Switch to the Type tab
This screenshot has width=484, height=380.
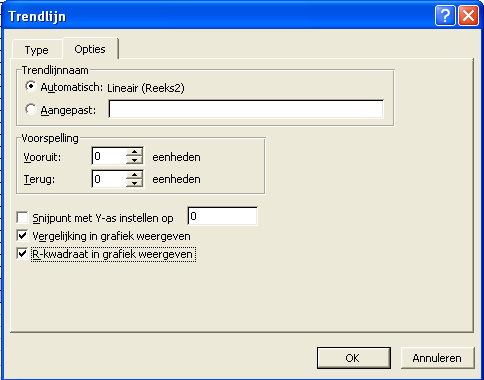(x=37, y=50)
